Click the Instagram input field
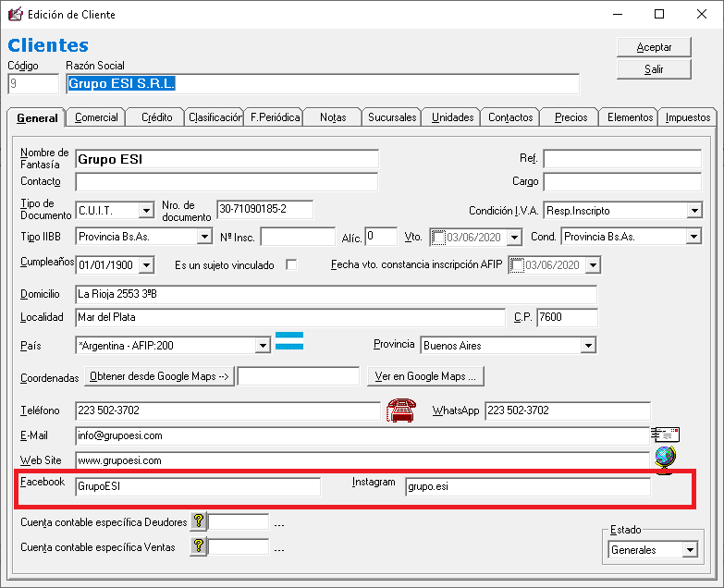 coord(527,487)
